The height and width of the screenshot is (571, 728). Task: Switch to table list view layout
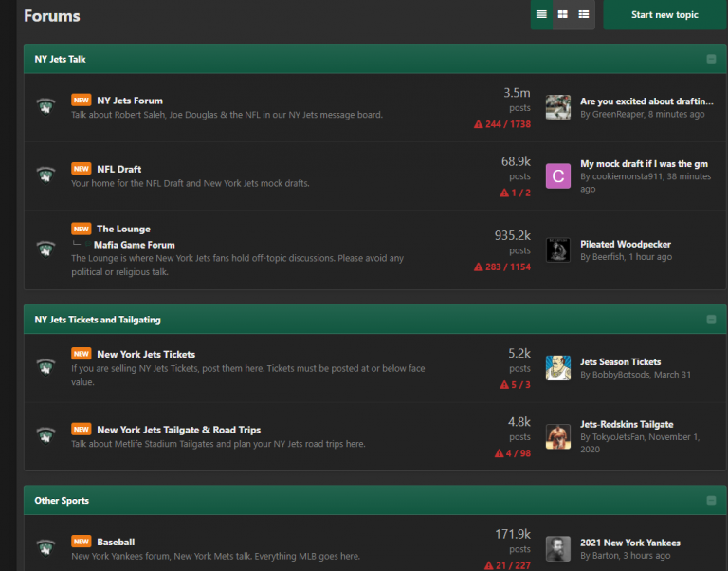[542, 14]
